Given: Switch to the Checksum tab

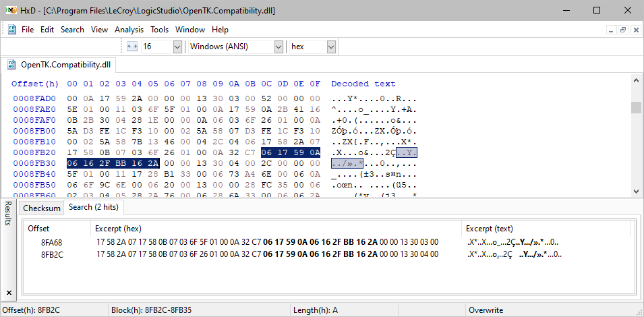Looking at the screenshot, I should (x=42, y=208).
